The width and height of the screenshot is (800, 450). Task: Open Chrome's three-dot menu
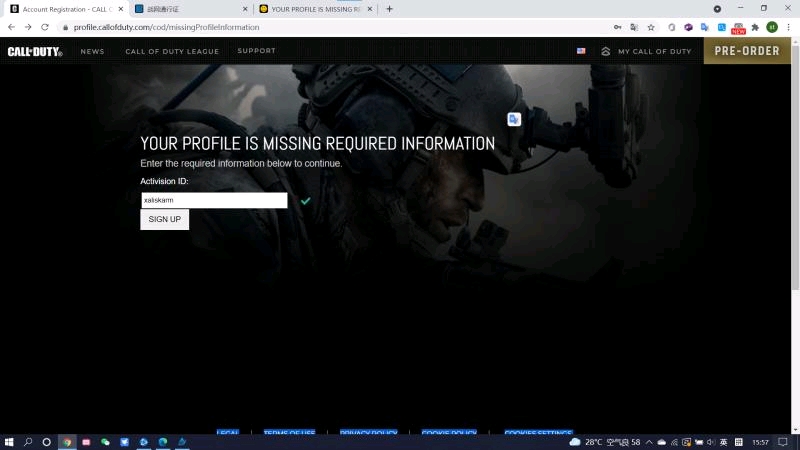coord(788,27)
